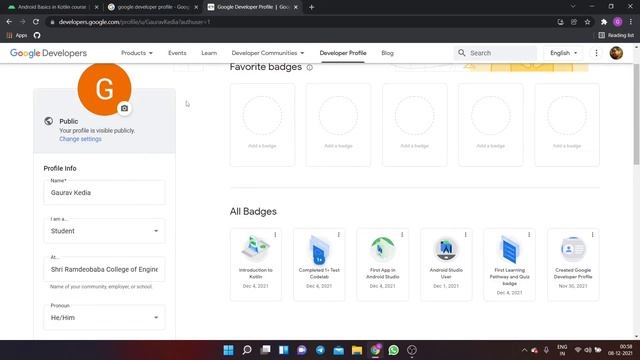Open options menu on Android Studio User badge
The image size is (640, 360).
[x=465, y=235]
